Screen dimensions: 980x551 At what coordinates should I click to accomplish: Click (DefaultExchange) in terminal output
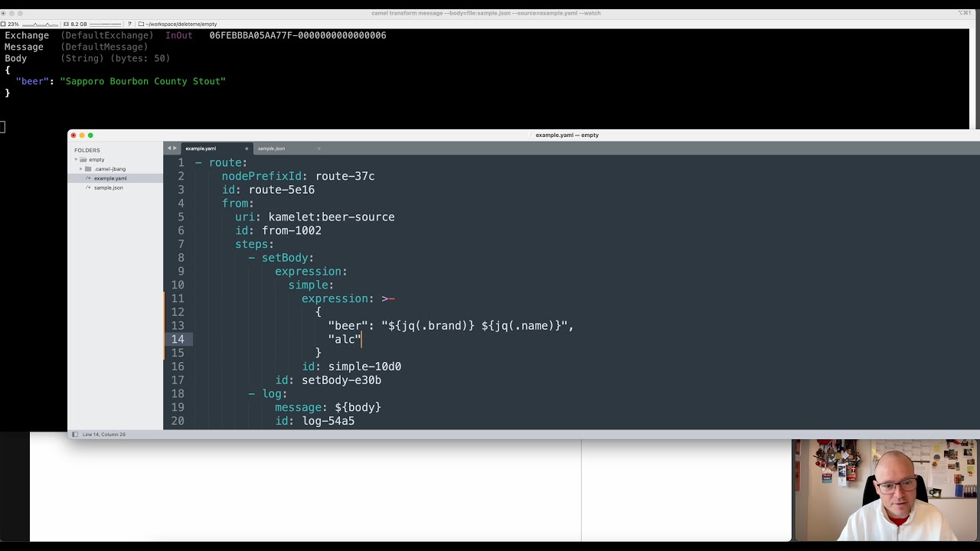coord(107,35)
